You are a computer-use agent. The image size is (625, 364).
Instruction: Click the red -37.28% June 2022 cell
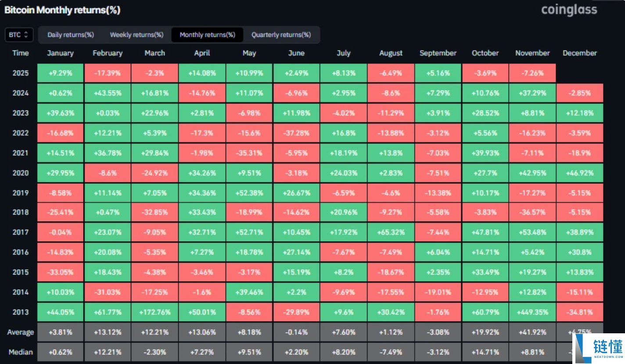point(296,133)
